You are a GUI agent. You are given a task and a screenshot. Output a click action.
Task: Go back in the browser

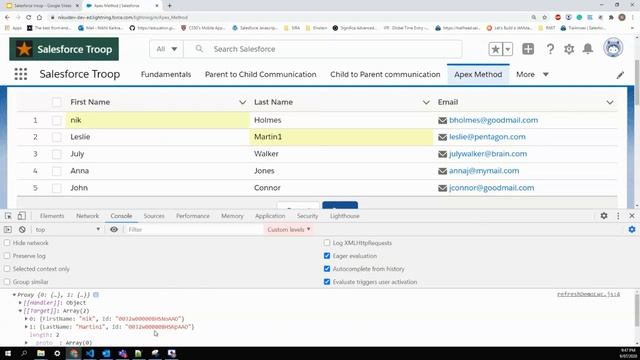coord(7,18)
